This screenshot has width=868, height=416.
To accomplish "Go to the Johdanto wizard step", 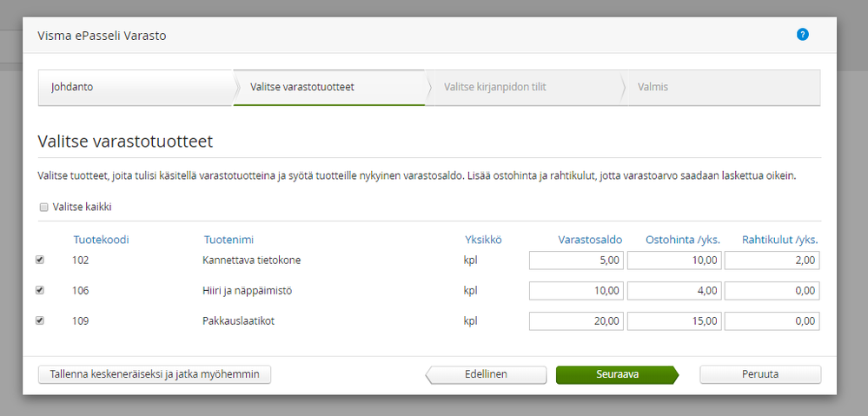I will point(136,88).
